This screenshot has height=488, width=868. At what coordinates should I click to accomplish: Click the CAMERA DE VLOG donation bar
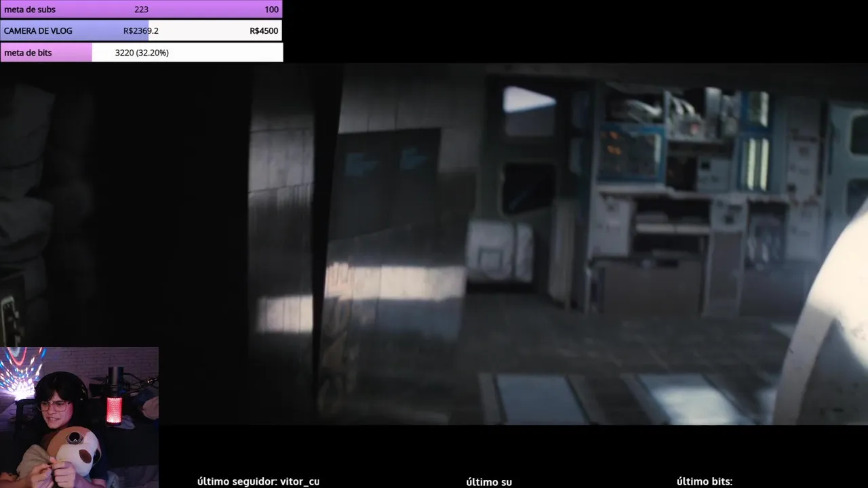pyautogui.click(x=141, y=30)
